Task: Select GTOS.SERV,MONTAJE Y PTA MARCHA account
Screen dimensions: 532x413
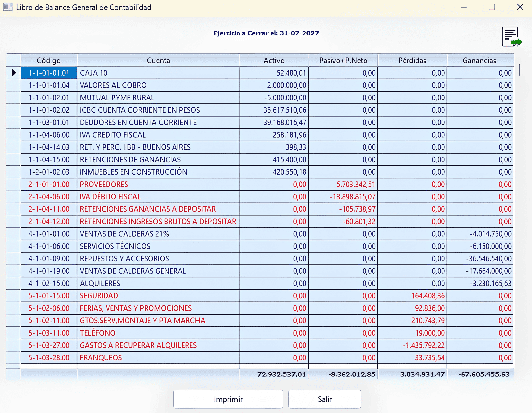Action: [x=158, y=321]
